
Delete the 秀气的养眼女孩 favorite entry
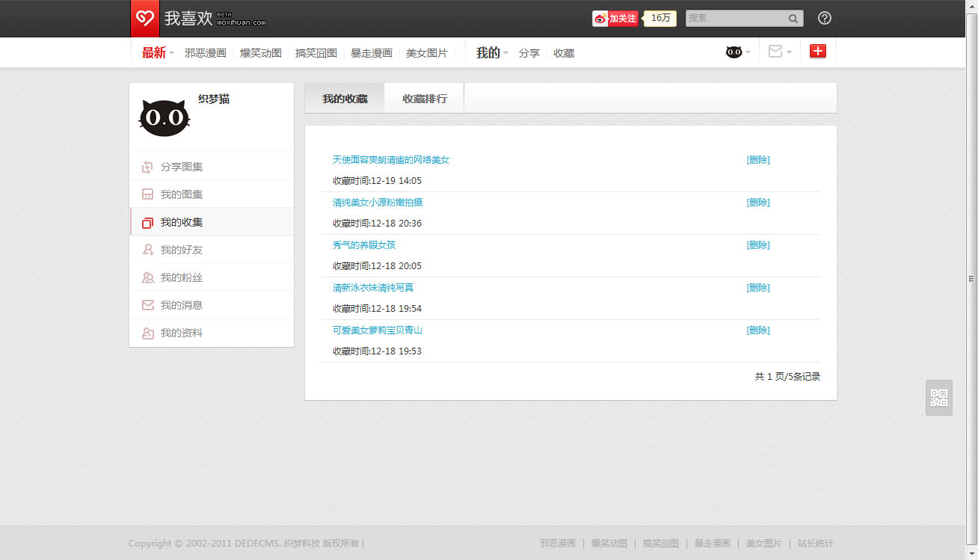(757, 245)
